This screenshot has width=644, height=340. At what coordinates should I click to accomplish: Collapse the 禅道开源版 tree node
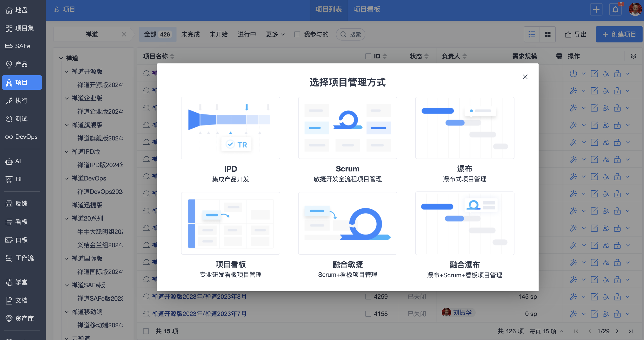click(67, 72)
